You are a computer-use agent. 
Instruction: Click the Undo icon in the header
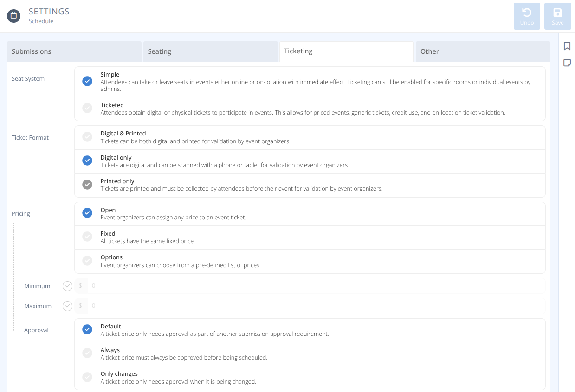(x=527, y=16)
